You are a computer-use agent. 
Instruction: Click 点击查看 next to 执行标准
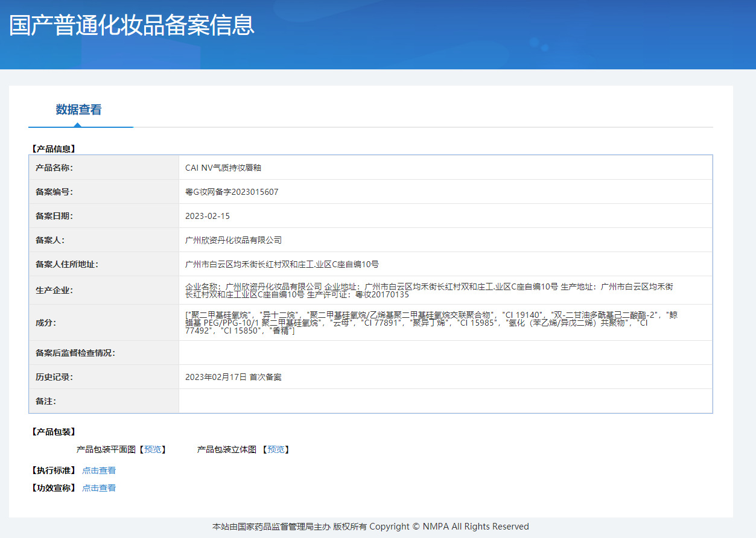coord(99,470)
